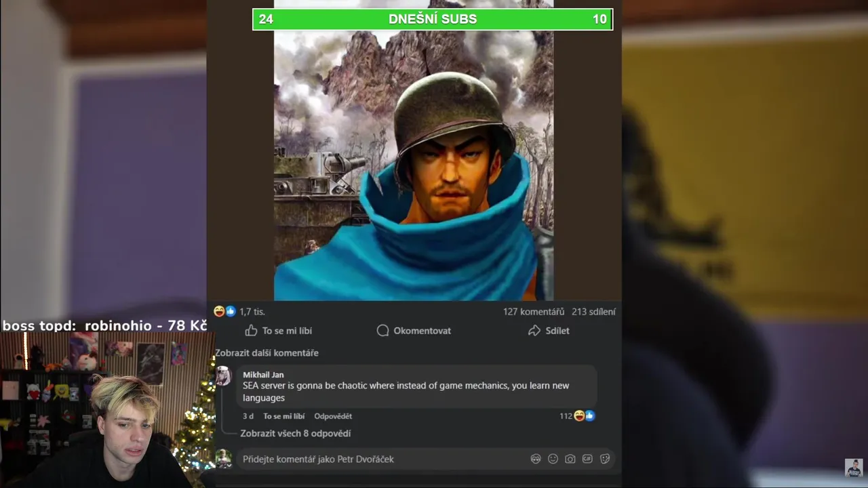868x488 pixels.
Task: Expand 'Zobrazit všech 8 odpovědí'
Action: [296, 433]
